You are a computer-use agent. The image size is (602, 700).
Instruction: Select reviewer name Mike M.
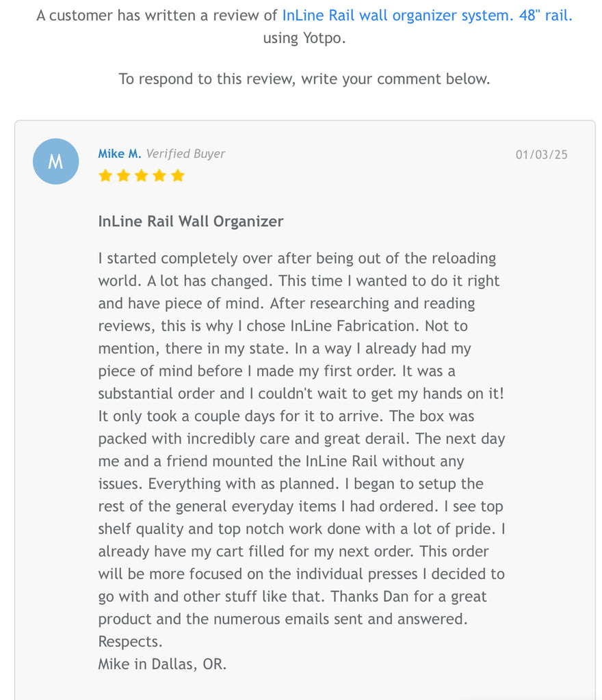click(x=119, y=154)
